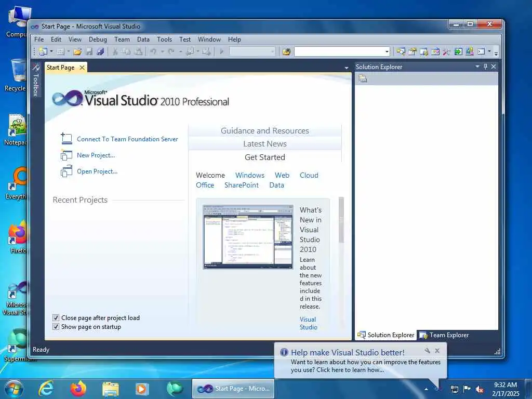Open the Debug menu
The height and width of the screenshot is (399, 532).
point(98,39)
